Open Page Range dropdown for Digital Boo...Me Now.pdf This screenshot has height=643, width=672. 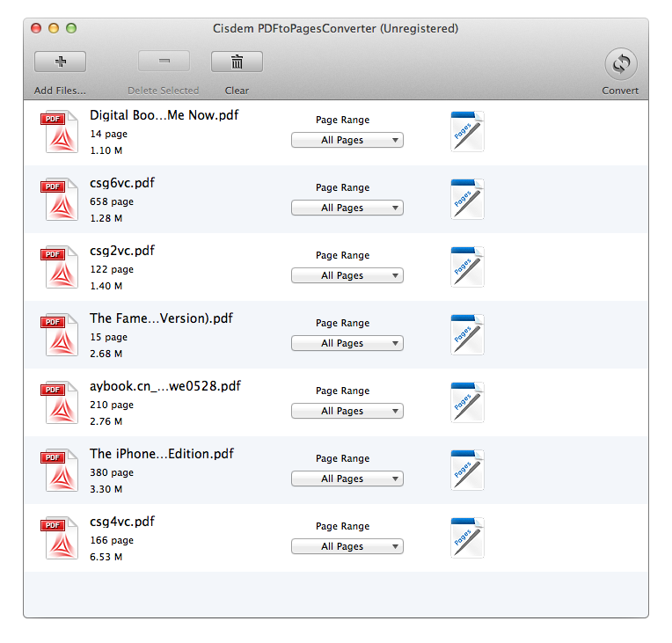(x=347, y=140)
